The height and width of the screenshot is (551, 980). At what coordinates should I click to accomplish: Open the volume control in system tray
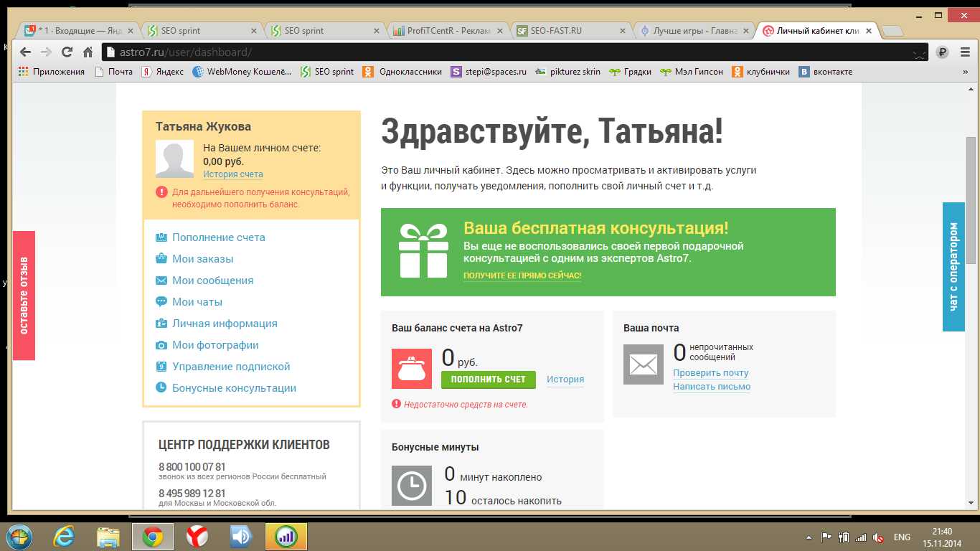click(878, 537)
